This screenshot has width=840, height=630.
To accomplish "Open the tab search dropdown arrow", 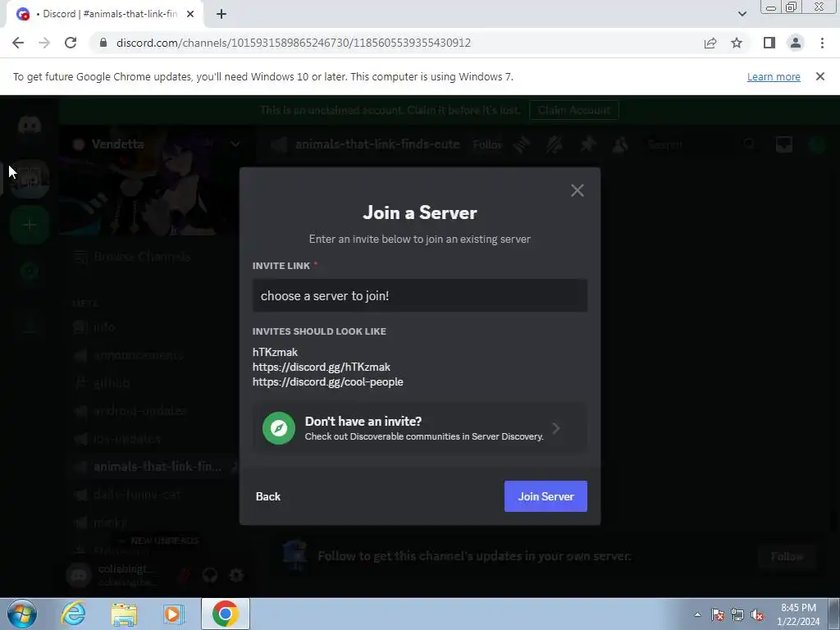I will coord(742,14).
